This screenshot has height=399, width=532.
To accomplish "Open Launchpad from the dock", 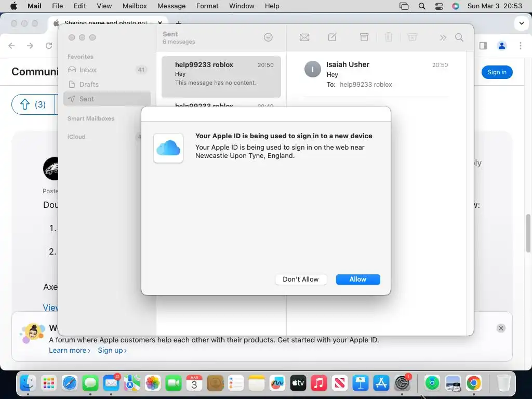I will 49,383.
